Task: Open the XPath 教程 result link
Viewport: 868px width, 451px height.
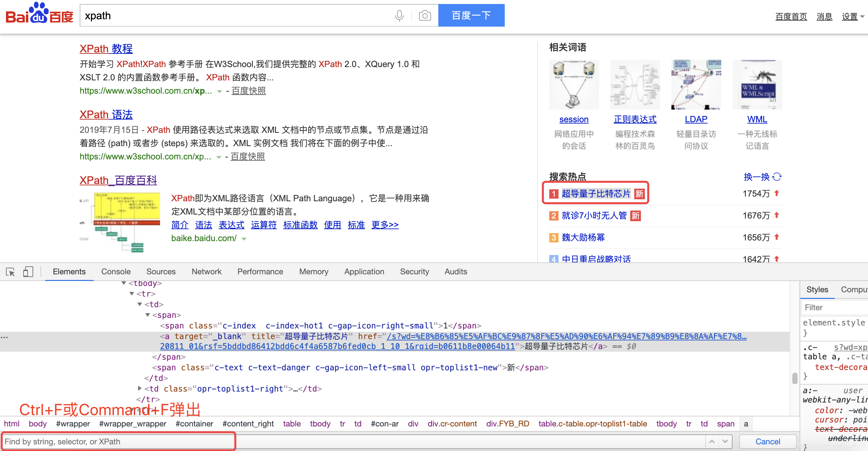Action: 106,48
